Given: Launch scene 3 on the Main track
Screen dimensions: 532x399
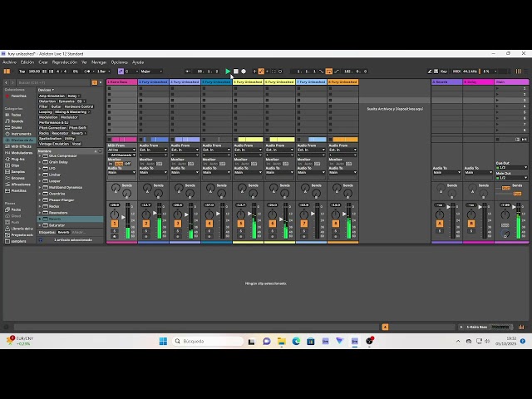Looking at the screenshot, I should [497, 101].
